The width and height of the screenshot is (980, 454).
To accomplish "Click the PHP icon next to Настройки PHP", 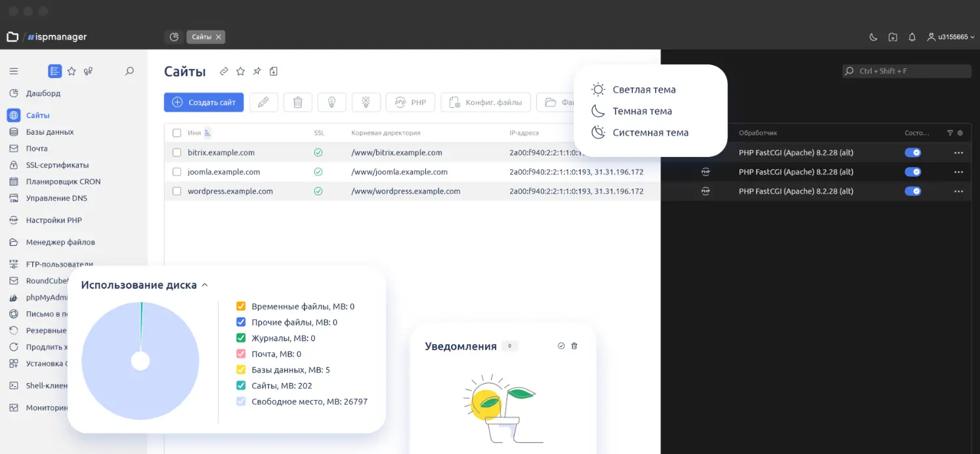I will (x=14, y=220).
